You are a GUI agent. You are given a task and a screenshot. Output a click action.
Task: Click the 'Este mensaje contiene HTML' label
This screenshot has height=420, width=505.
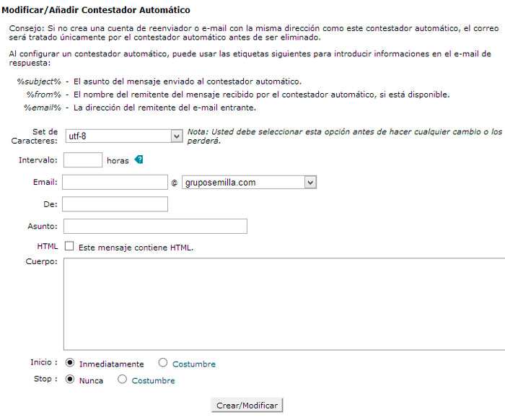click(x=136, y=248)
